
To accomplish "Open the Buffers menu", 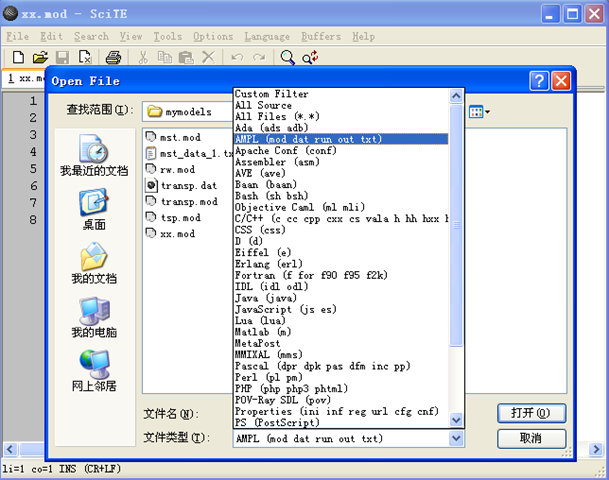I will (x=321, y=37).
